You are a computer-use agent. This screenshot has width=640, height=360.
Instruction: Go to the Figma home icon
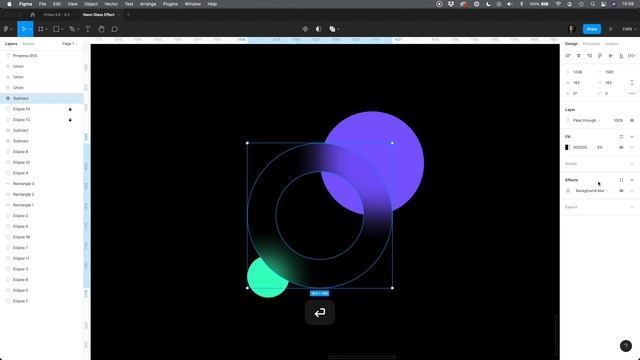(33, 15)
